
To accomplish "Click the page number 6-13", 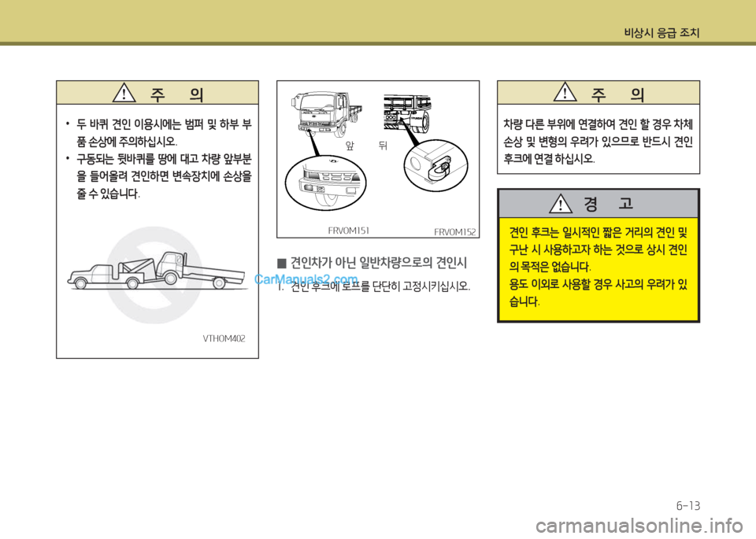I will pyautogui.click(x=688, y=506).
